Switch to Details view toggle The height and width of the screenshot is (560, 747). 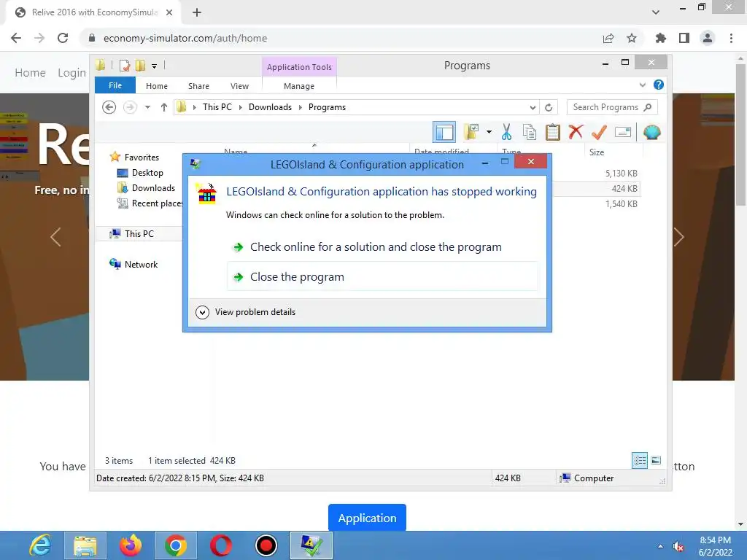[x=639, y=461]
